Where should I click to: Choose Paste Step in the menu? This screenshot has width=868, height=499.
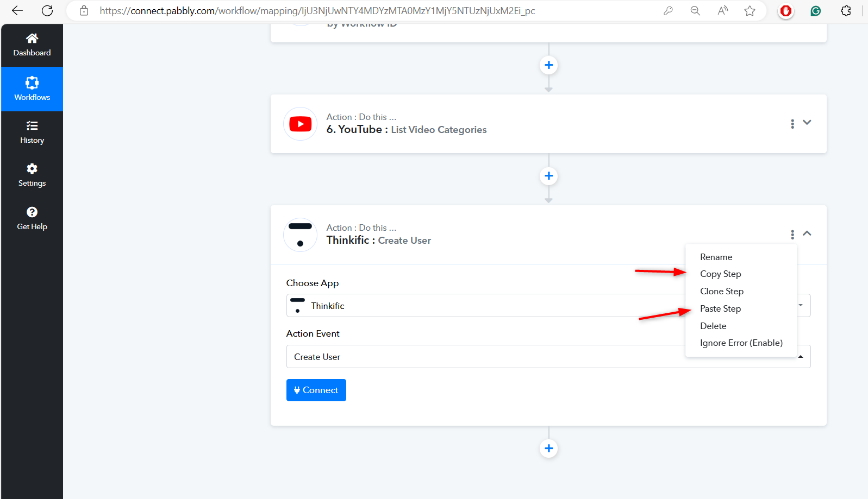pyautogui.click(x=720, y=309)
